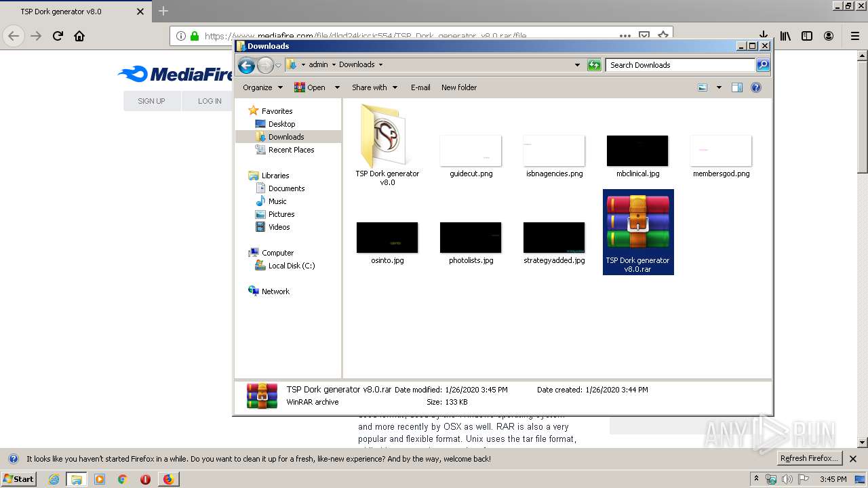
Task: Open Firefox library icon
Action: (x=785, y=36)
